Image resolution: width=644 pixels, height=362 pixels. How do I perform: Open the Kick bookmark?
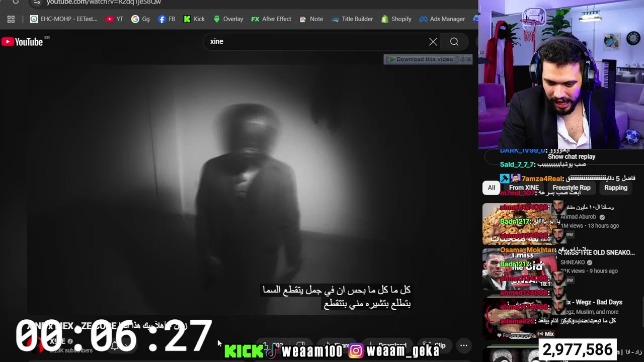[194, 19]
